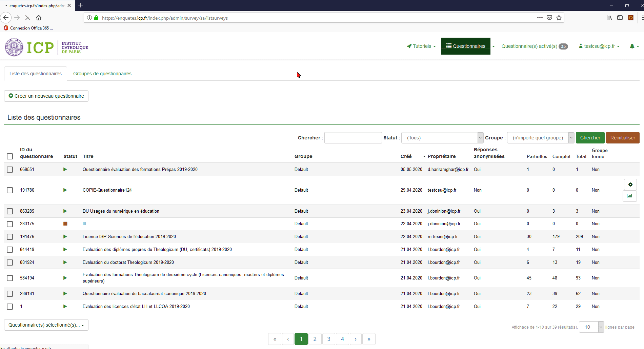Click the browser home icon

pos(39,18)
